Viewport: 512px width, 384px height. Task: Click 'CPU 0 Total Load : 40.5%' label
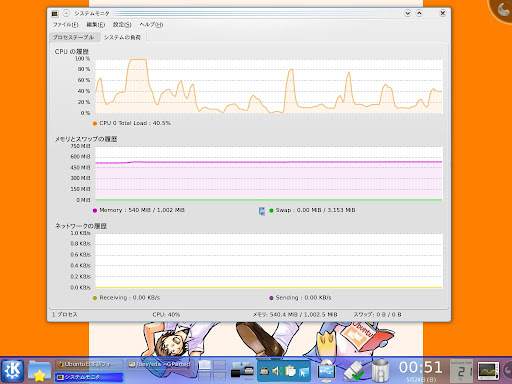click(x=135, y=123)
